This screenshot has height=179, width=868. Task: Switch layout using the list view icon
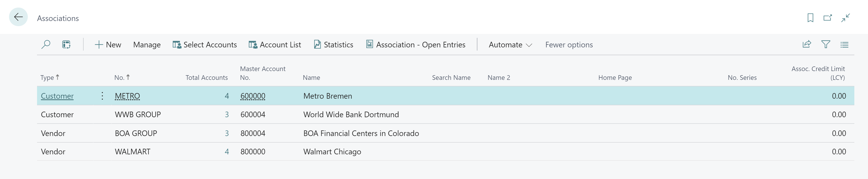tap(844, 45)
